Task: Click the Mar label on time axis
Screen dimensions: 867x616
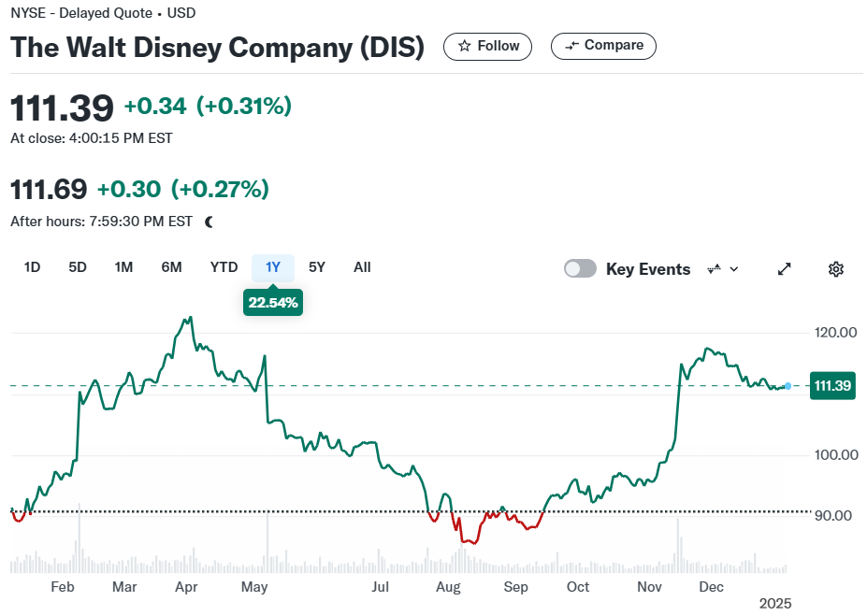Action: tap(124, 587)
